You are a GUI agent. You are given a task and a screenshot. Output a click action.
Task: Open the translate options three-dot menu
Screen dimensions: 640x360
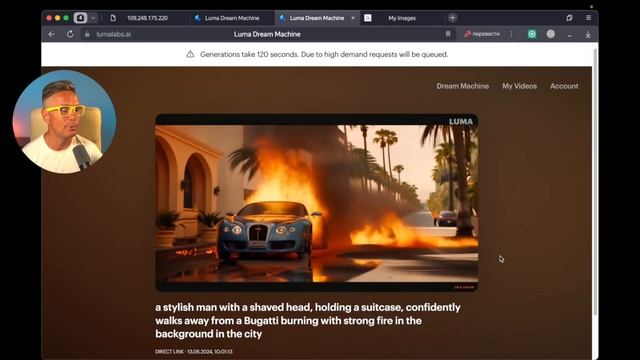[x=511, y=34]
